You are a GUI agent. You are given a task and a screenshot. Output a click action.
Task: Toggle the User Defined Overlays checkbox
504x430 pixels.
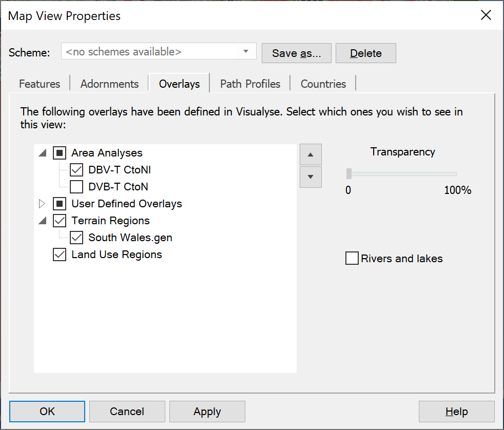[60, 204]
